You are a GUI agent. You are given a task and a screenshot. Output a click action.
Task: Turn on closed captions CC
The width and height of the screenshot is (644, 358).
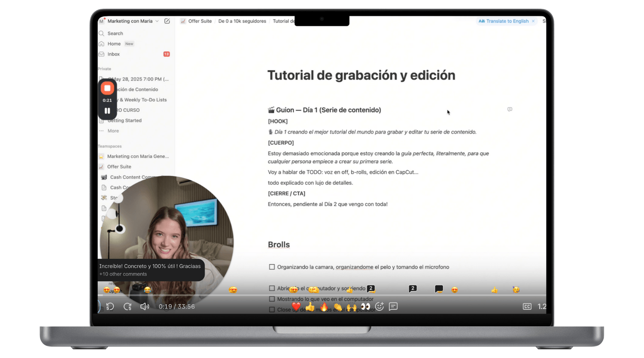pos(527,306)
